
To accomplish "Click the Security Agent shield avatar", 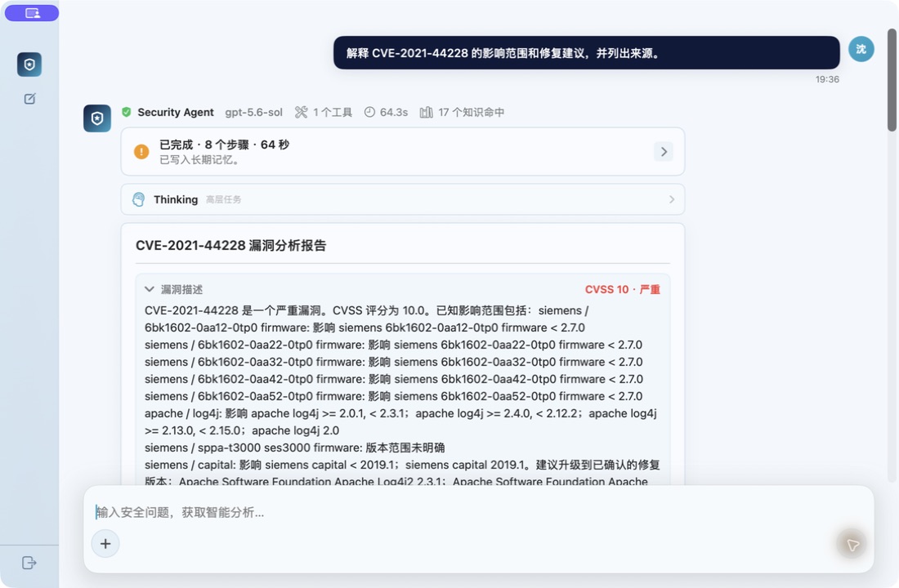I will pos(97,118).
